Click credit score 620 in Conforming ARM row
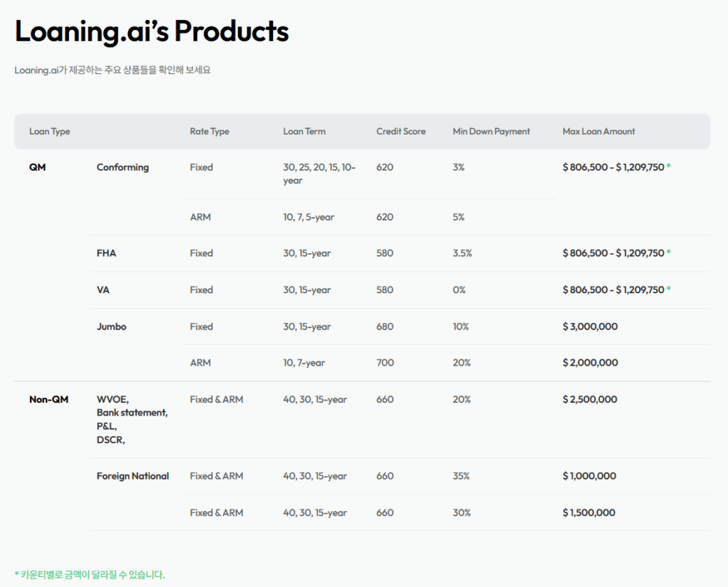728x587 pixels. pos(385,217)
